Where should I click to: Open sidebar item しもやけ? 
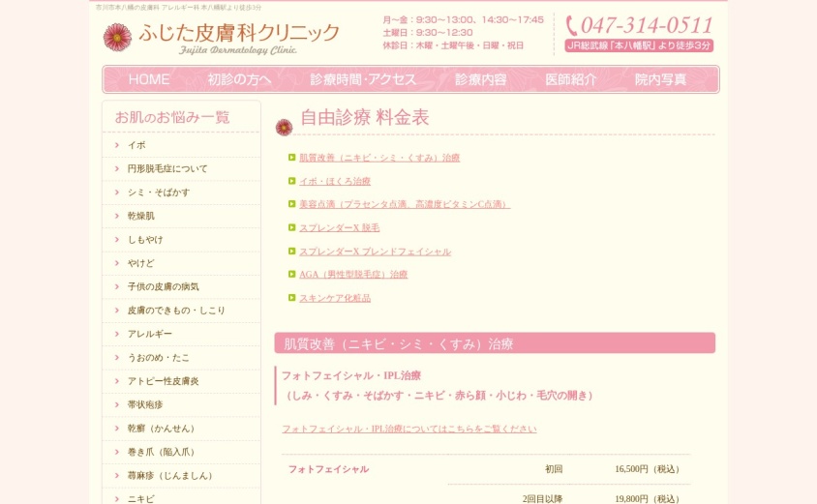pyautogui.click(x=145, y=240)
